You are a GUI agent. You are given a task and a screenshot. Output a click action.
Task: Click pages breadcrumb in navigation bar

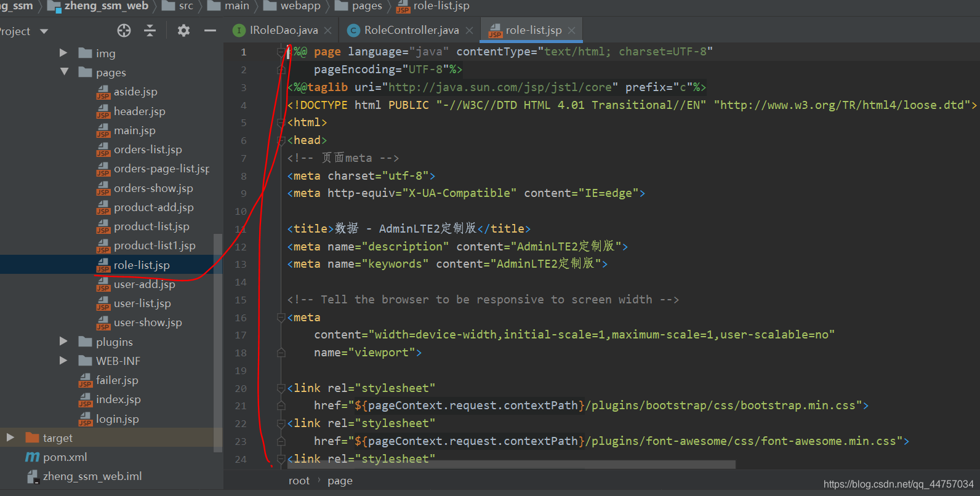click(359, 6)
